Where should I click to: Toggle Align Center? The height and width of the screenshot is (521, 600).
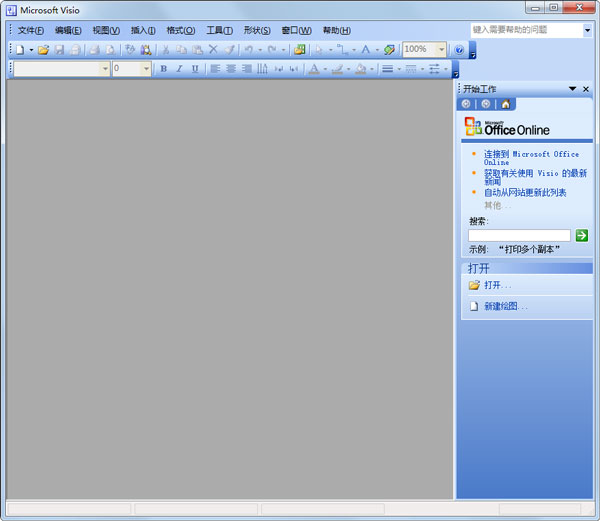(x=231, y=69)
